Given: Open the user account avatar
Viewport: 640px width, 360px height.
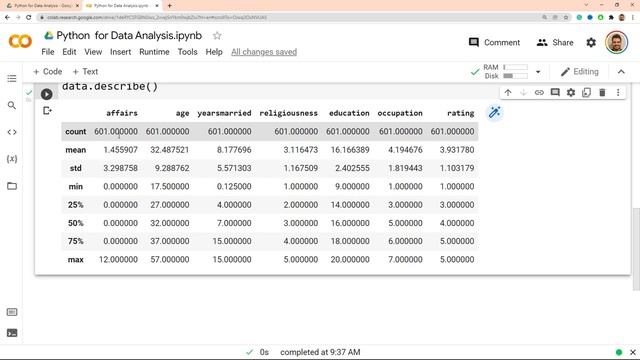Looking at the screenshot, I should coord(616,42).
